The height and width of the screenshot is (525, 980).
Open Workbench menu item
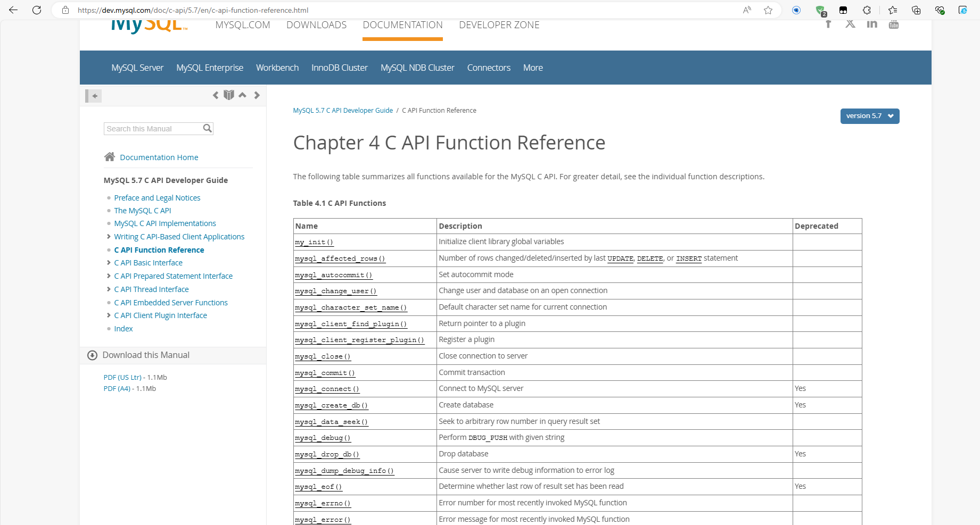pyautogui.click(x=277, y=68)
